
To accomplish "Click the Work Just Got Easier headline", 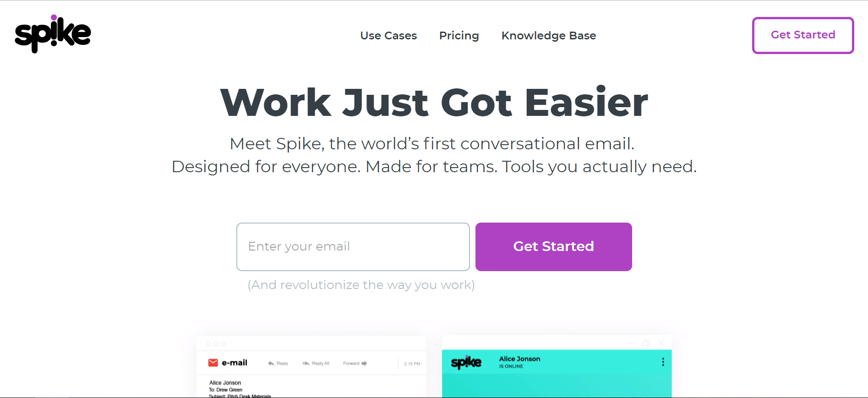I will click(x=434, y=102).
